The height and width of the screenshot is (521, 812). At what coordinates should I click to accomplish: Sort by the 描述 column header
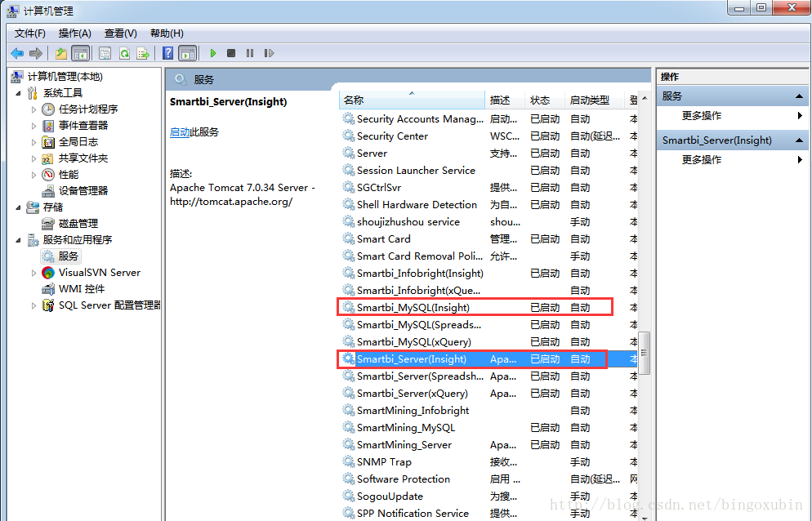click(x=505, y=100)
